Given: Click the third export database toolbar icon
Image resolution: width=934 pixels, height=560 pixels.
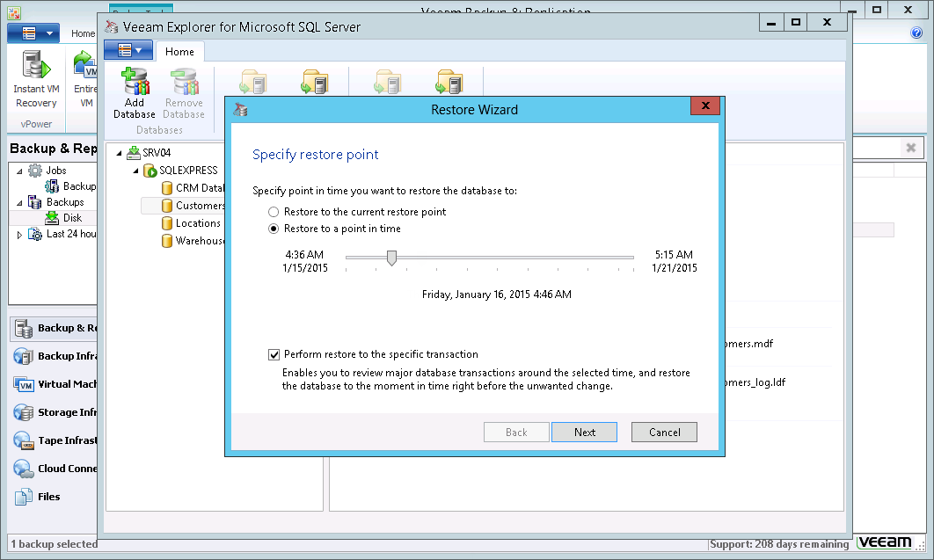Looking at the screenshot, I should pos(389,82).
